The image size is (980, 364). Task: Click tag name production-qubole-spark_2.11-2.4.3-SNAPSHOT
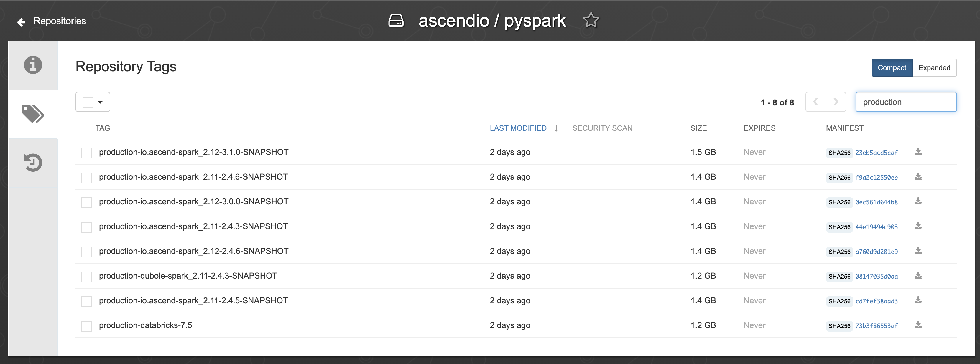pyautogui.click(x=188, y=276)
